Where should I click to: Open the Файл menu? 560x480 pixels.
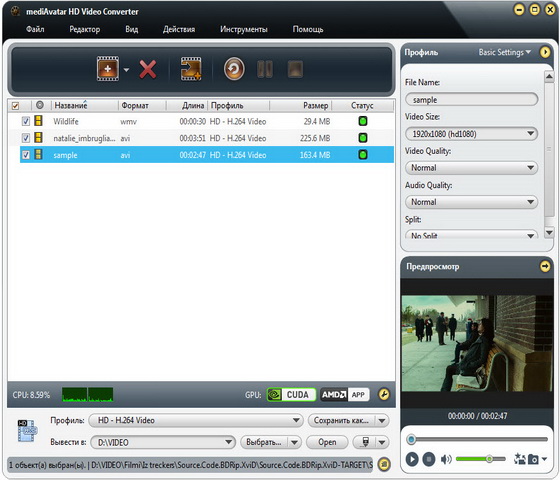coord(35,29)
